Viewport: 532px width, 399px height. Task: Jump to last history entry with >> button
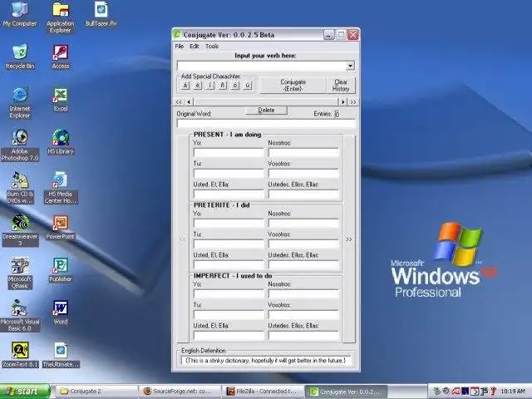(353, 101)
